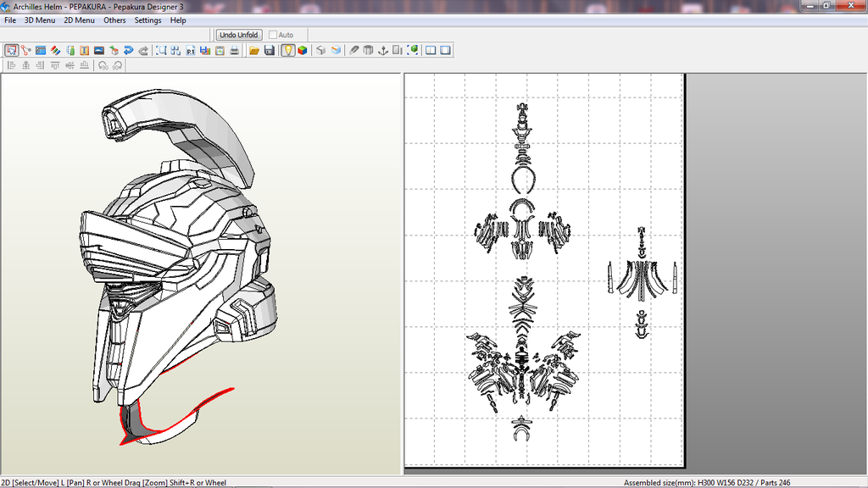Image resolution: width=868 pixels, height=488 pixels.
Task: Click the Undo Unfold button
Action: pos(239,35)
